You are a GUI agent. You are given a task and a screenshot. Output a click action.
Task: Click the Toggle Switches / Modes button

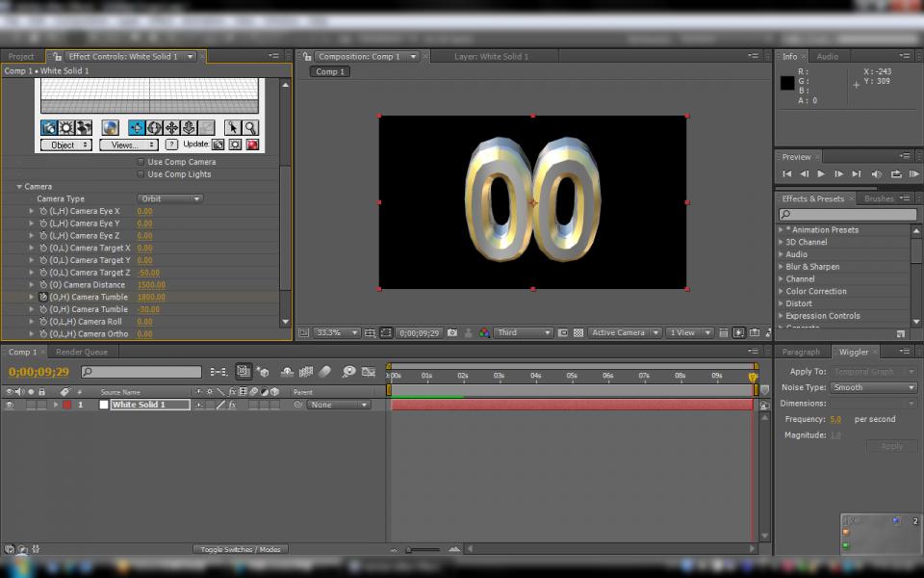point(240,549)
